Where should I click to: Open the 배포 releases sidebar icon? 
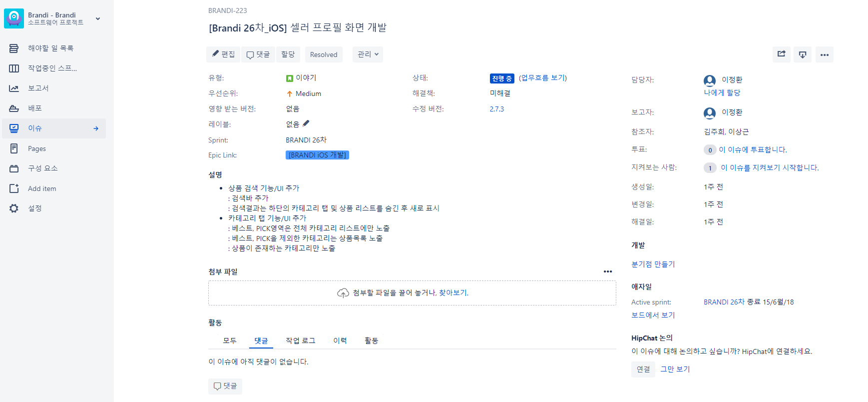coord(14,108)
